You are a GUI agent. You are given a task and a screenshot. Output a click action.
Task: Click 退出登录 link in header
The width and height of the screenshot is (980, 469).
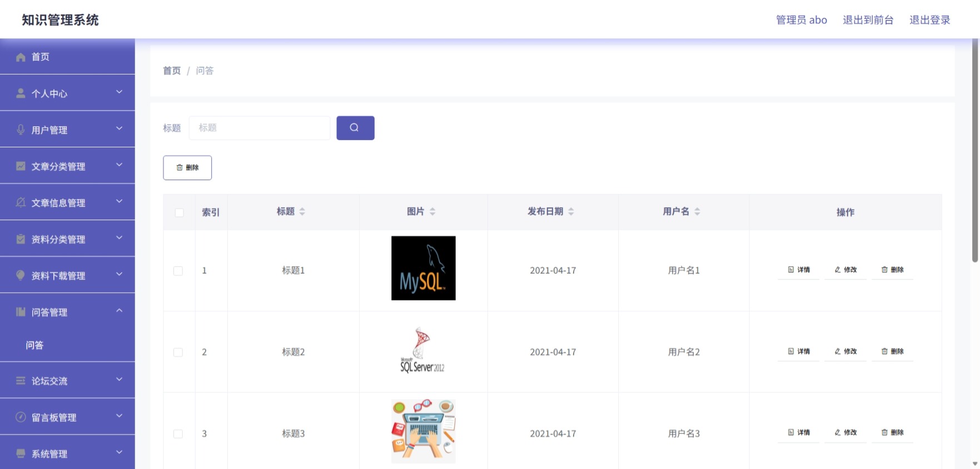(x=929, y=20)
